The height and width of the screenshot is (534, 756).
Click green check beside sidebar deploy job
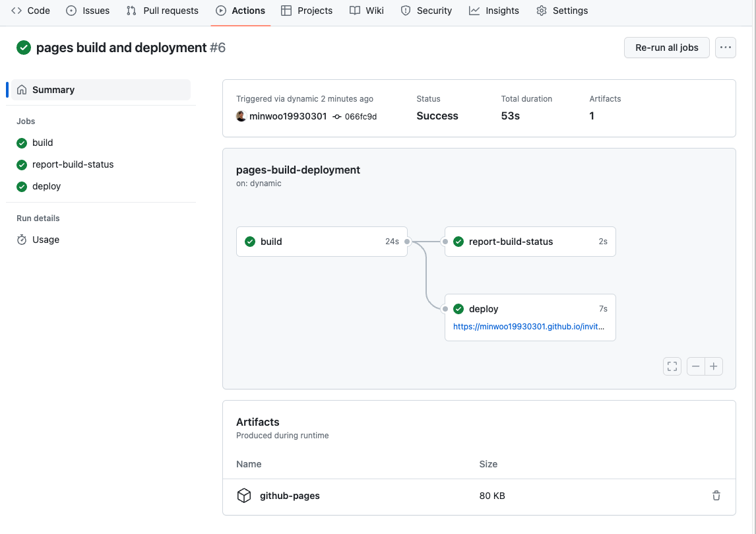[22, 187]
